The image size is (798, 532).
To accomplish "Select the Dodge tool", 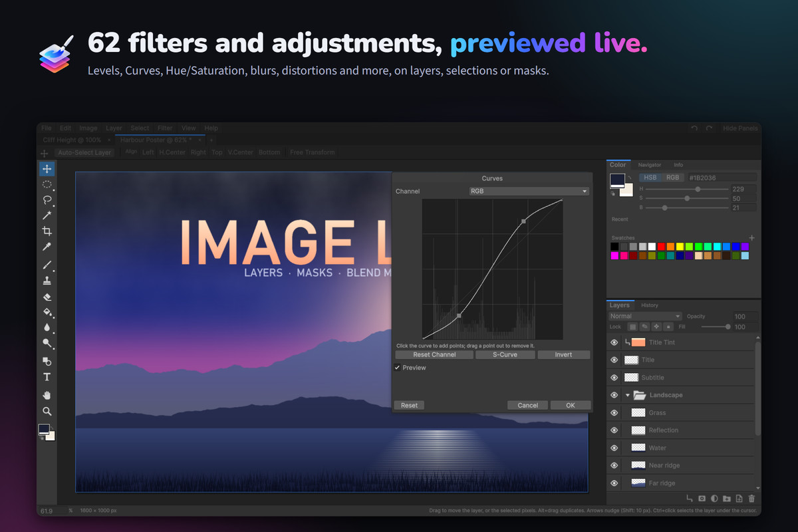I will click(47, 343).
